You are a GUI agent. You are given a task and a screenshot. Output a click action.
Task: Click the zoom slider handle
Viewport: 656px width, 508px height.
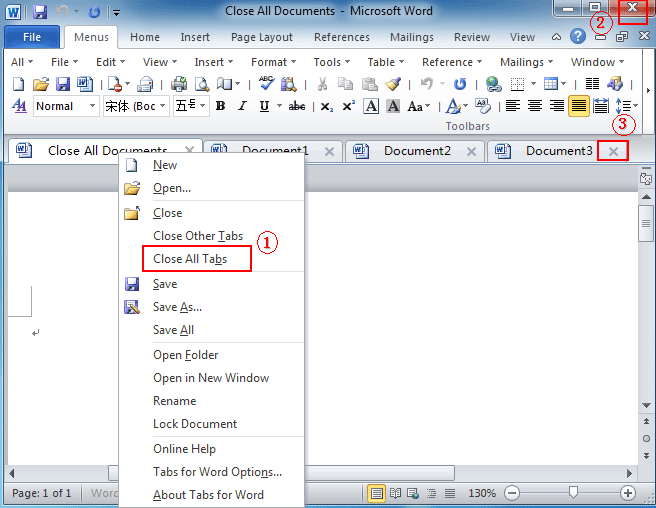click(573, 493)
